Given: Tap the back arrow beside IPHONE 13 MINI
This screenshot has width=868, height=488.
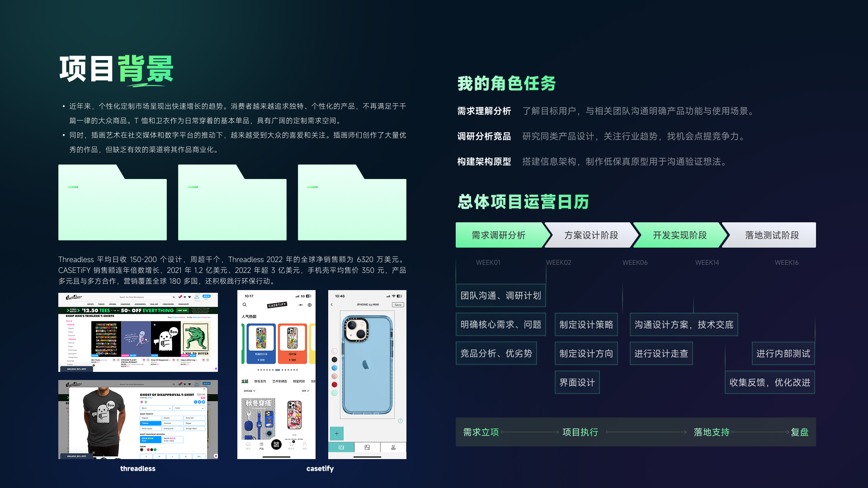Looking at the screenshot, I should (332, 305).
